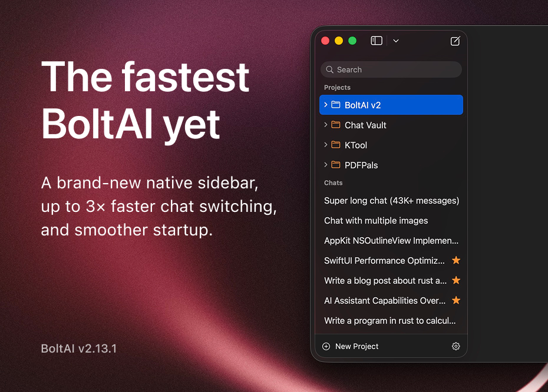Select the KTool project name

point(356,145)
